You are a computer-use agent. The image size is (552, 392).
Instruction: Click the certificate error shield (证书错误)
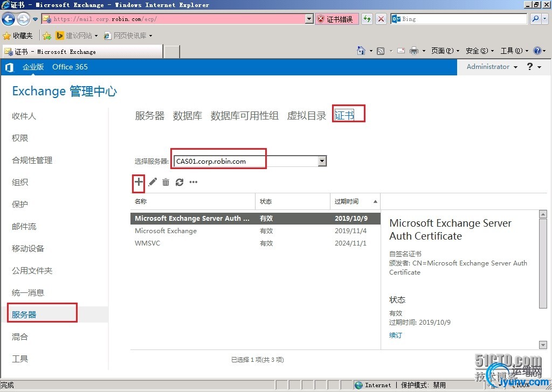click(336, 19)
